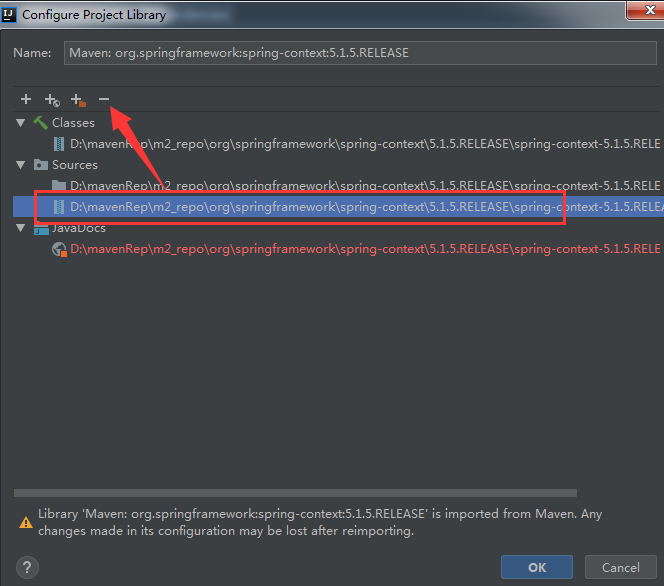Click the Name: label
This screenshot has width=664, height=586.
click(32, 53)
